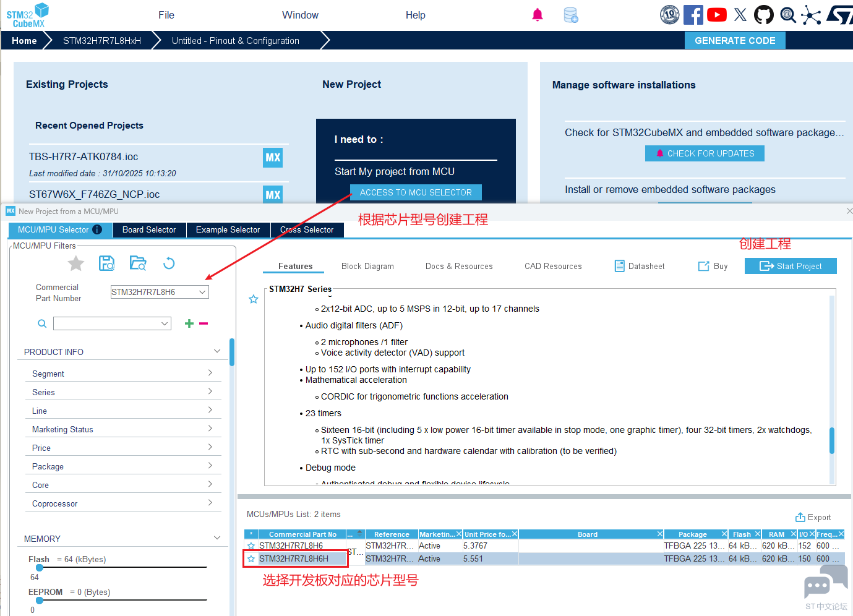Click the STM32H7R7L8HxH breadcrumb

coord(102,41)
